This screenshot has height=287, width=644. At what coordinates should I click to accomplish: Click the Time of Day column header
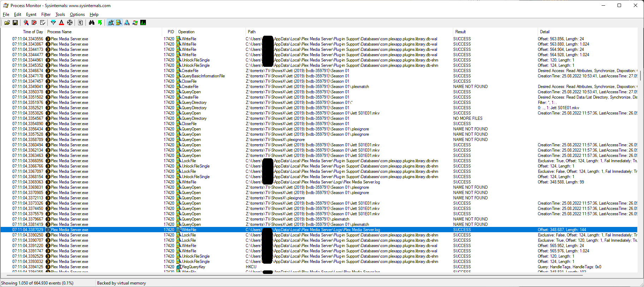pos(23,32)
